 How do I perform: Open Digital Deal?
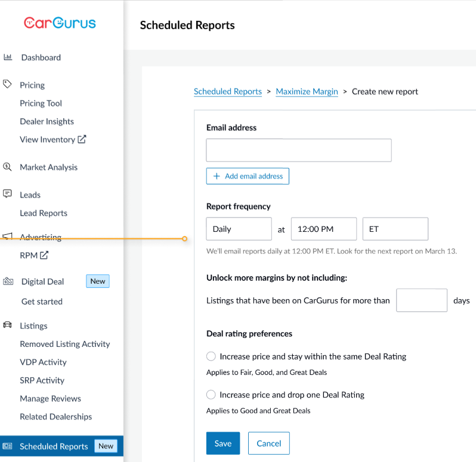click(x=42, y=281)
